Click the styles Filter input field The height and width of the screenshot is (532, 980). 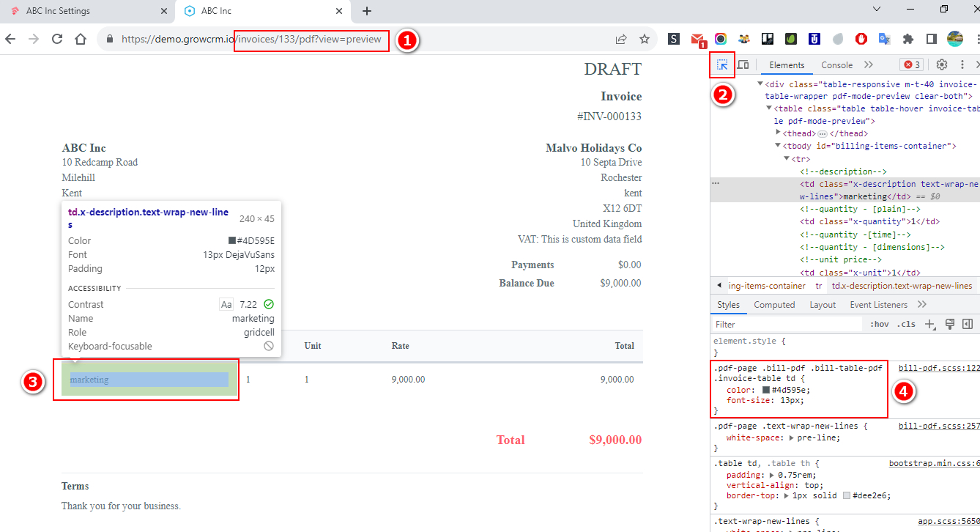787,324
